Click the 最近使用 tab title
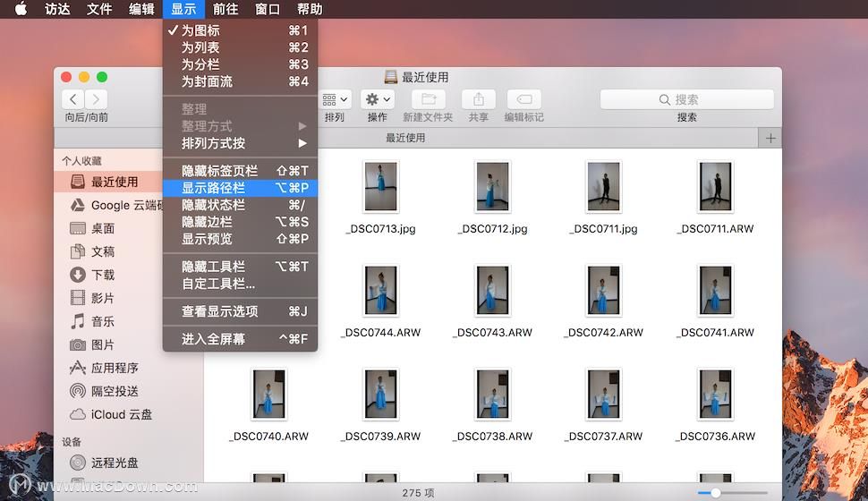Screen dimensions: 868x501 tap(405, 138)
